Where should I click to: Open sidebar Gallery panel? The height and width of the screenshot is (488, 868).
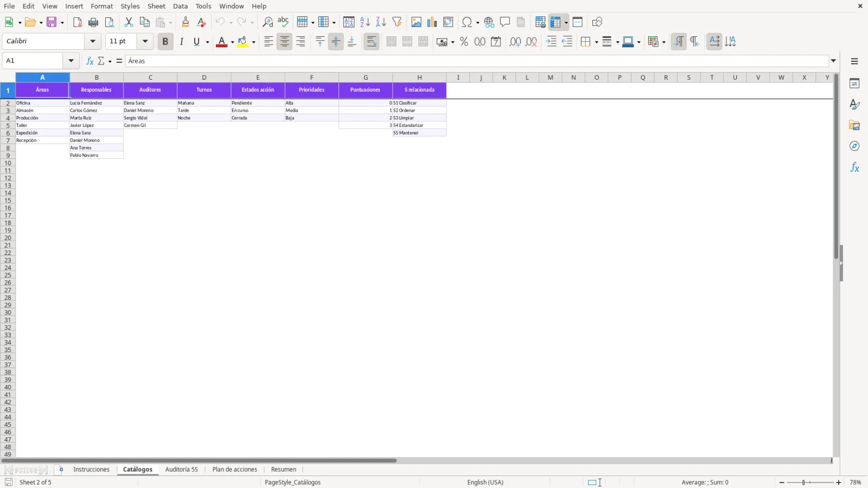pos(854,125)
